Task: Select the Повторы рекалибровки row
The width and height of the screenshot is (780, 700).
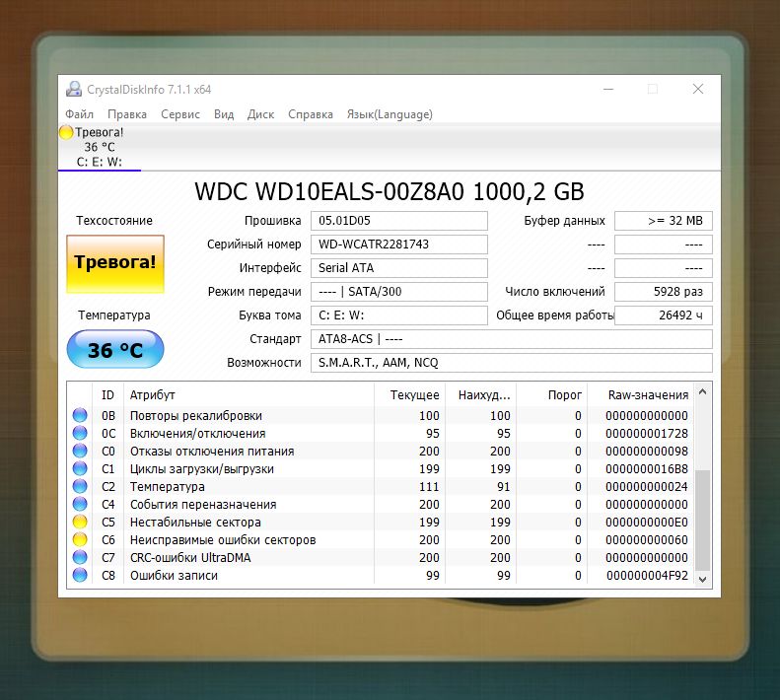Action: [381, 415]
